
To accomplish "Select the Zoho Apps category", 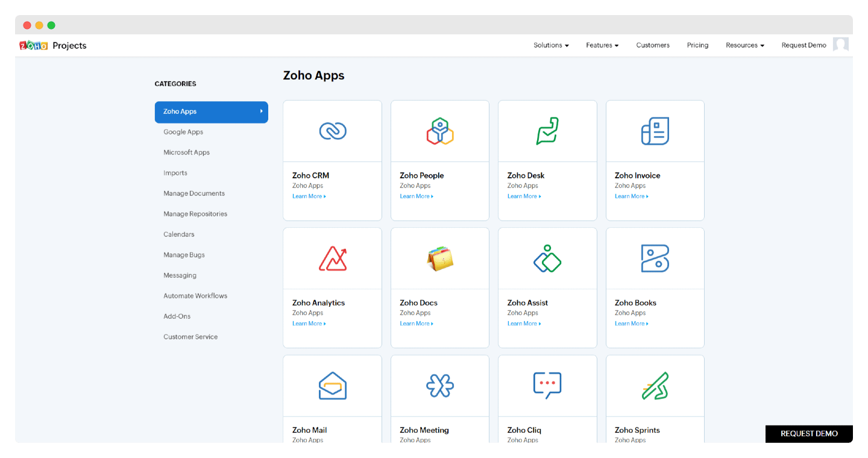I will 212,112.
